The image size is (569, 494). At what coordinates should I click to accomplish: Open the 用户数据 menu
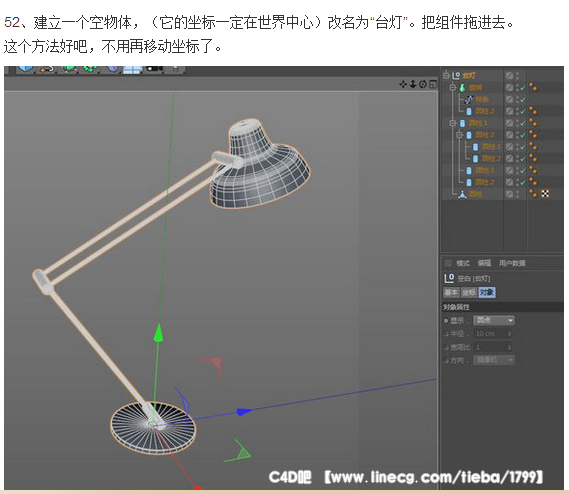(512, 263)
